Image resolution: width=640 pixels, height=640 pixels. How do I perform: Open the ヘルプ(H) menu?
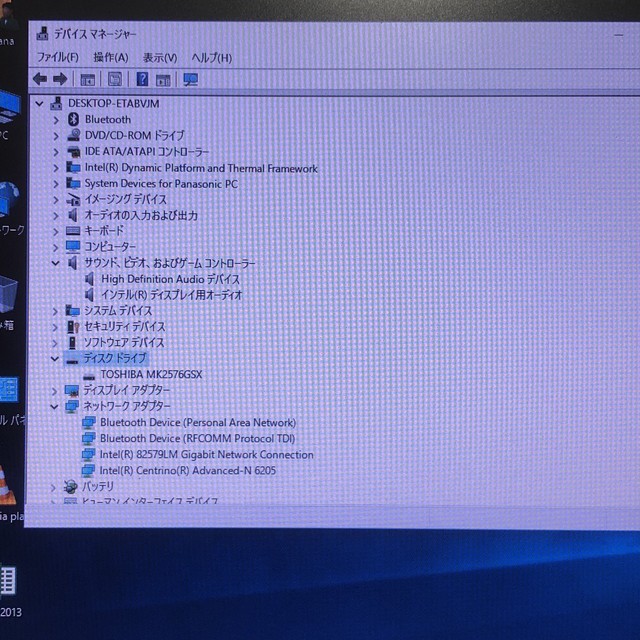212,58
